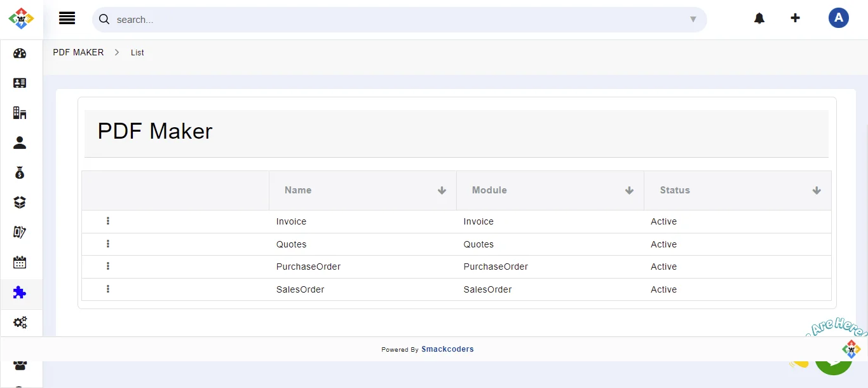This screenshot has width=868, height=388.
Task: Click the plus quick-create icon
Action: click(x=795, y=18)
